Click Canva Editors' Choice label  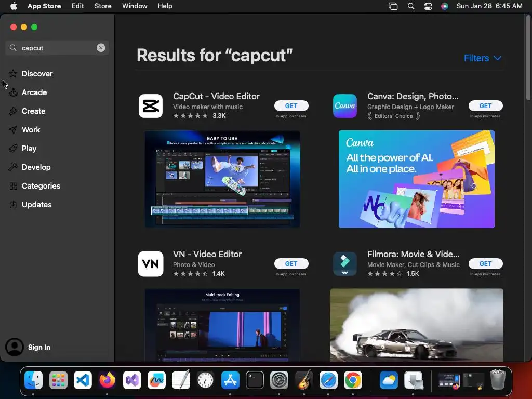(394, 116)
